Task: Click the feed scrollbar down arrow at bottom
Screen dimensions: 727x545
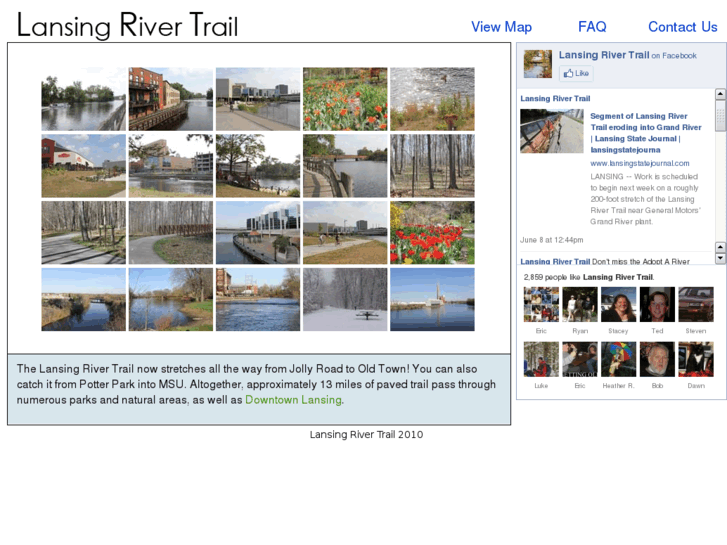Action: coord(720,258)
